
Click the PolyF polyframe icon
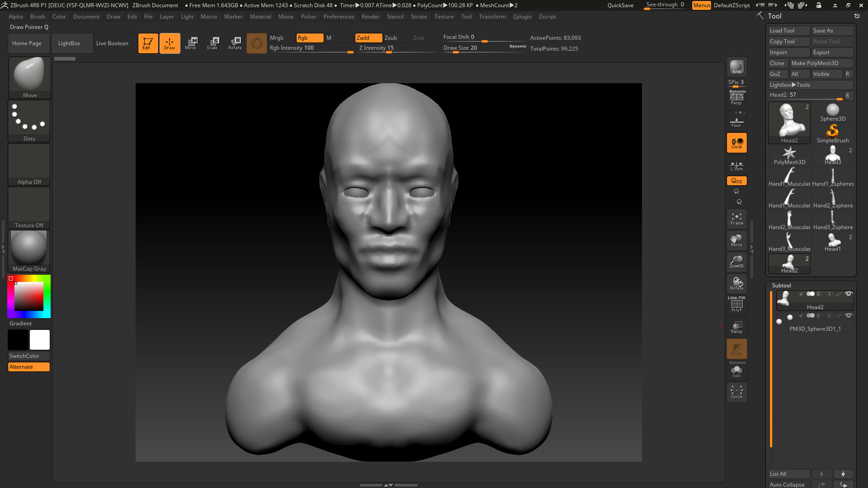[x=736, y=304]
